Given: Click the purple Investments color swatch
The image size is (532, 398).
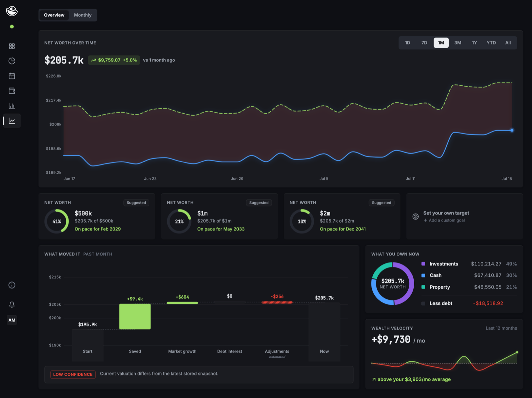Looking at the screenshot, I should pyautogui.click(x=423, y=264).
